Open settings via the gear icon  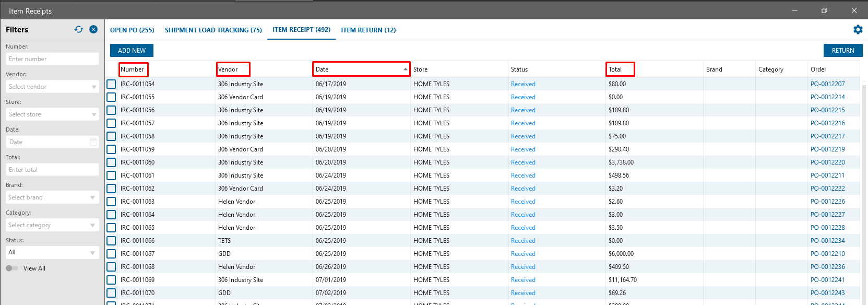pyautogui.click(x=858, y=30)
